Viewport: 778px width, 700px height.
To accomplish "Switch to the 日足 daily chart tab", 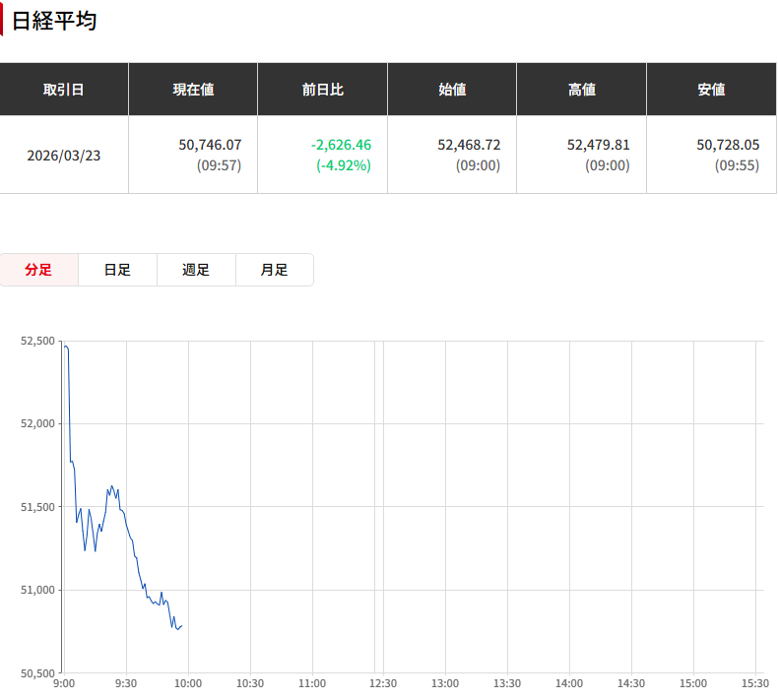I will click(117, 270).
